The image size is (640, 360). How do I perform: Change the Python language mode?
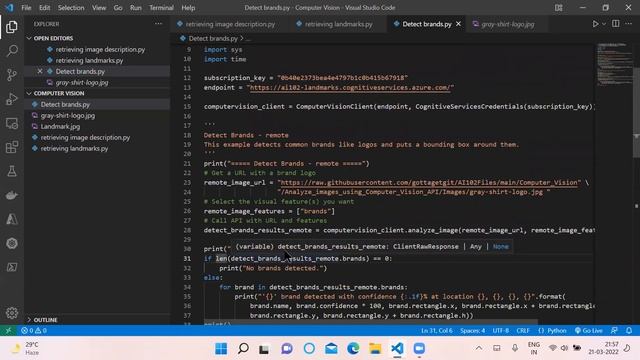tap(552, 330)
